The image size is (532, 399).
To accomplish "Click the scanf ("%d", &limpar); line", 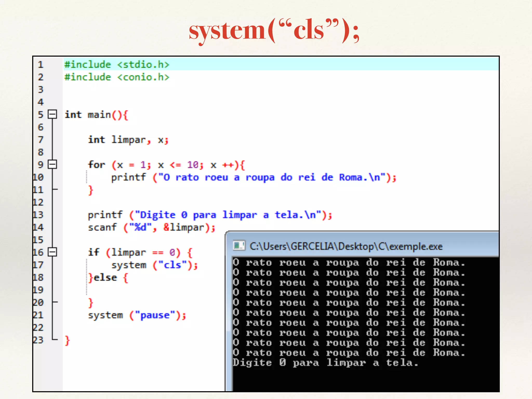I will (x=152, y=228).
